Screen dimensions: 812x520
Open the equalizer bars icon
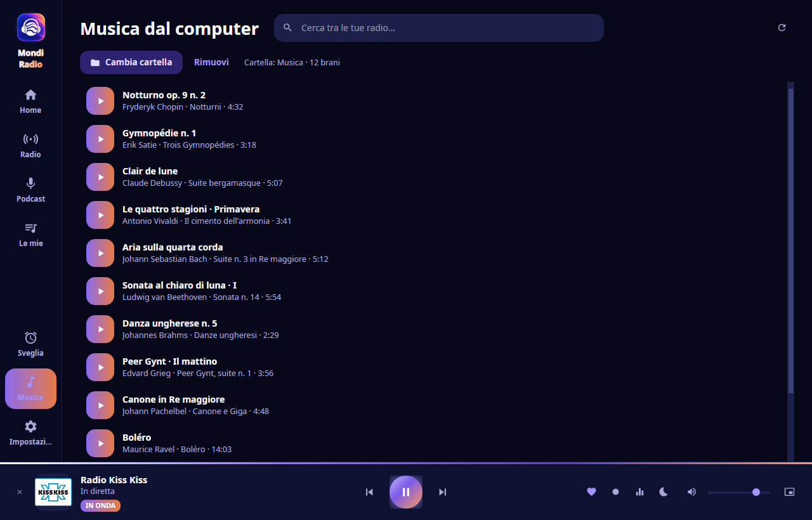pos(639,491)
